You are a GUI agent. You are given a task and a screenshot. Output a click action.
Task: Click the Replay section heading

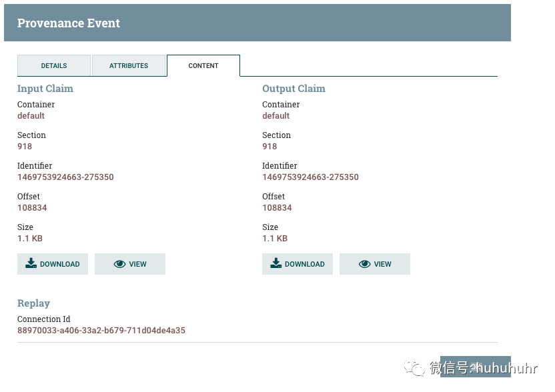(33, 303)
